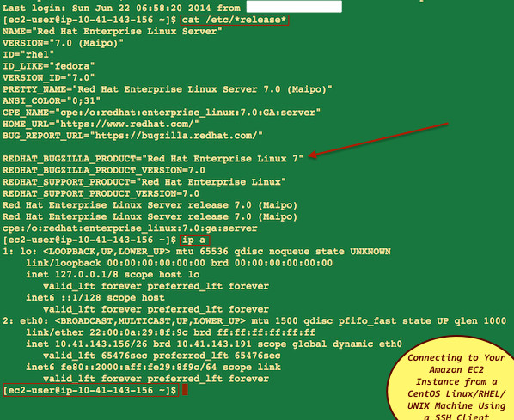
Task: Click the ID_LIKE="fedora" line
Action: [x=48, y=66]
